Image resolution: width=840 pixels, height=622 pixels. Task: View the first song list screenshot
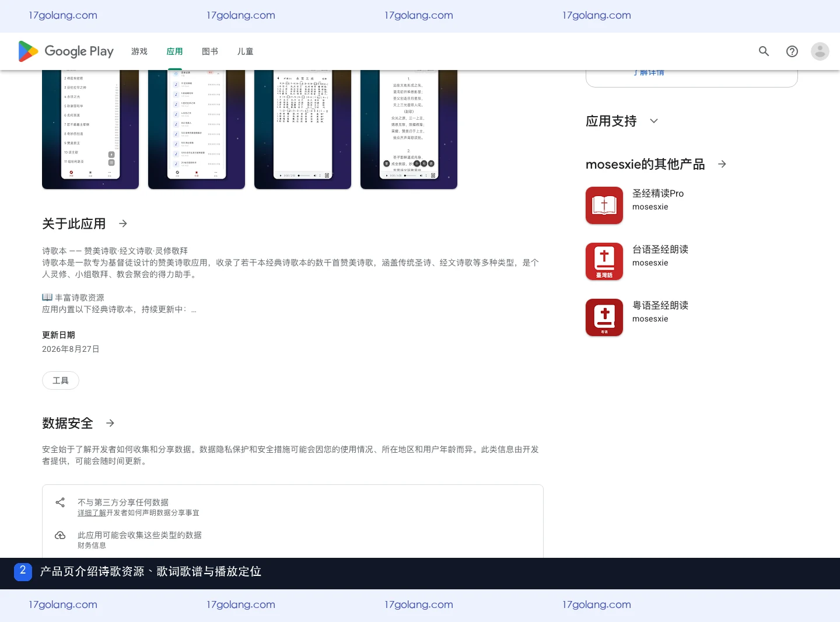90,130
